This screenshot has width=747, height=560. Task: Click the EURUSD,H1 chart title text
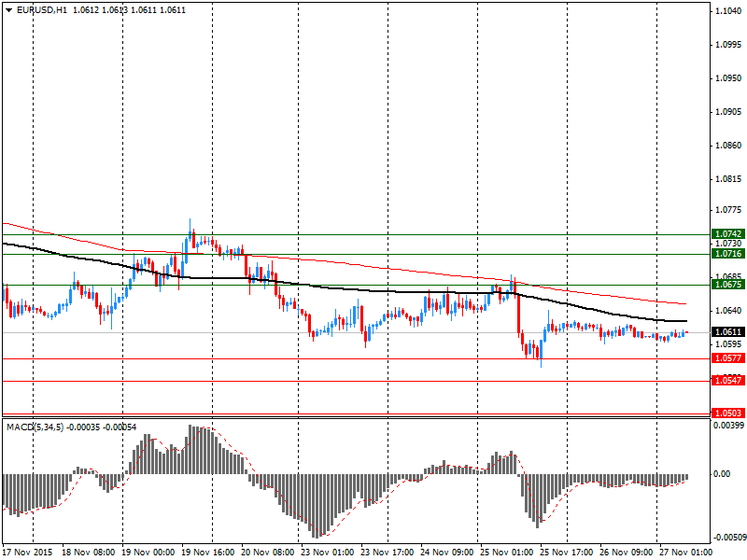42,10
